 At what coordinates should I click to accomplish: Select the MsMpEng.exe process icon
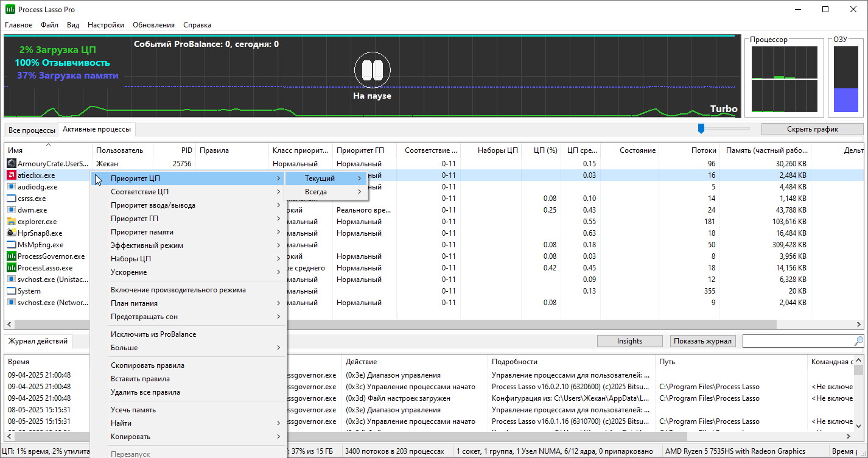[12, 245]
